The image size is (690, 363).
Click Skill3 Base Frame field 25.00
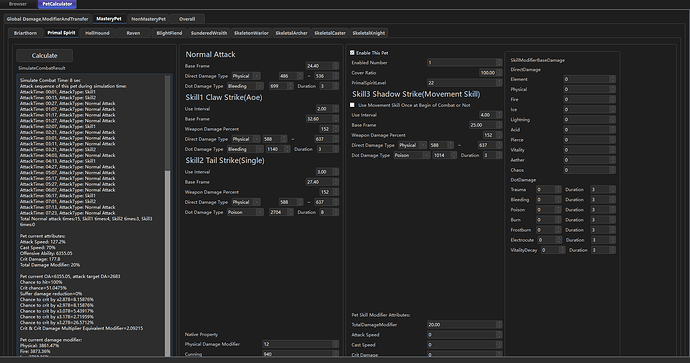click(485, 125)
